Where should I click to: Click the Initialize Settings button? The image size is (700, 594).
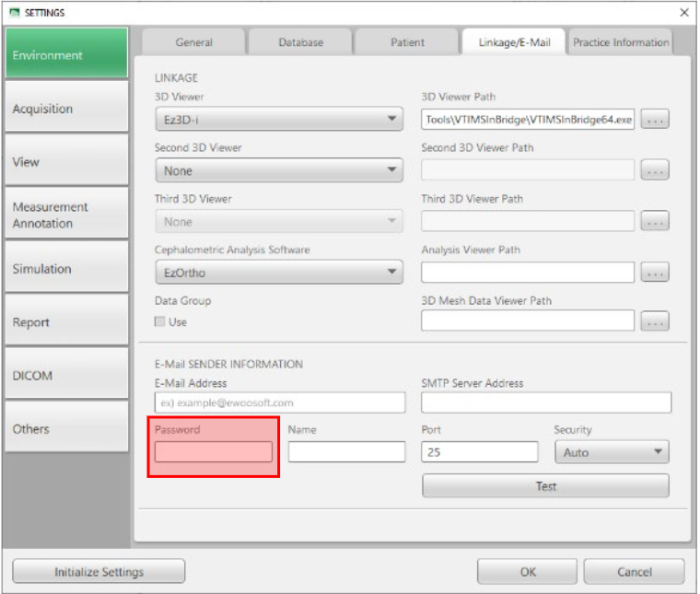coord(99,572)
